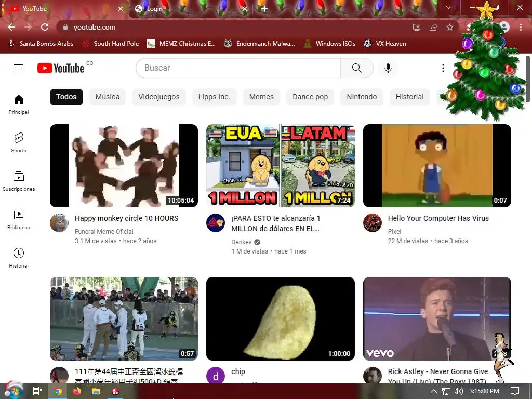Click the install app icon in address bar
The image size is (532, 399).
tap(417, 27)
